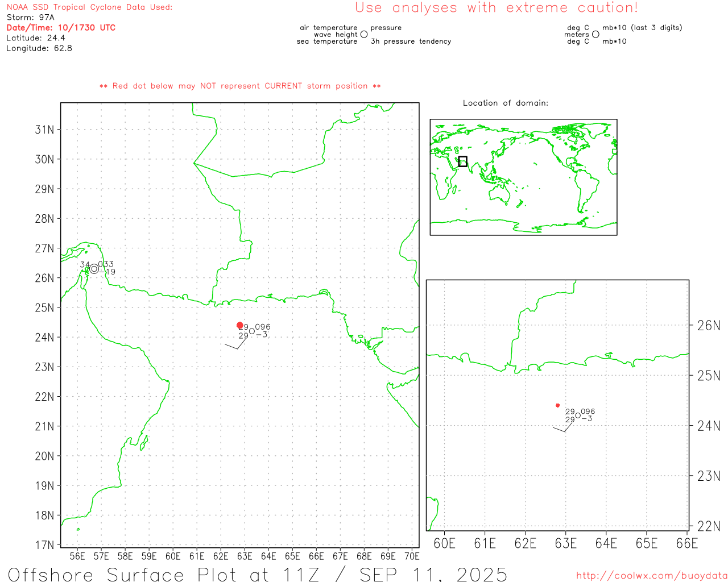This screenshot has height=582, width=728.
Task: Click the 'wave height' legend label
Action: pos(336,35)
